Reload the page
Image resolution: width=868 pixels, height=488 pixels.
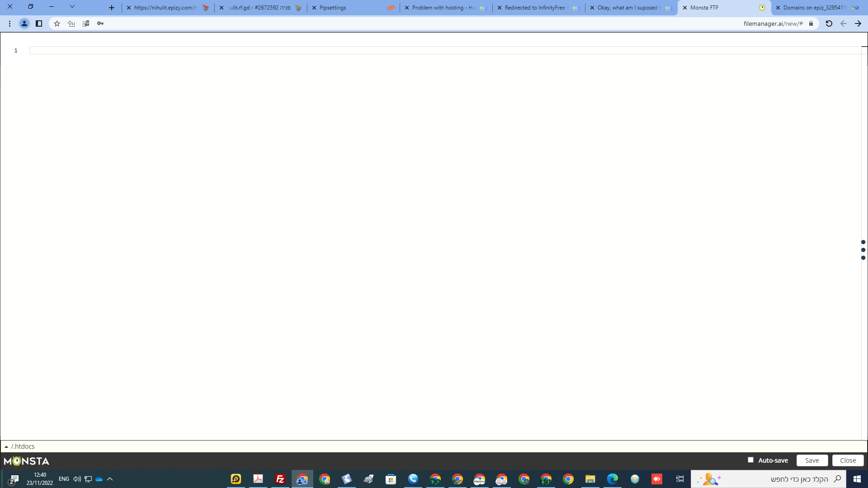(x=829, y=23)
